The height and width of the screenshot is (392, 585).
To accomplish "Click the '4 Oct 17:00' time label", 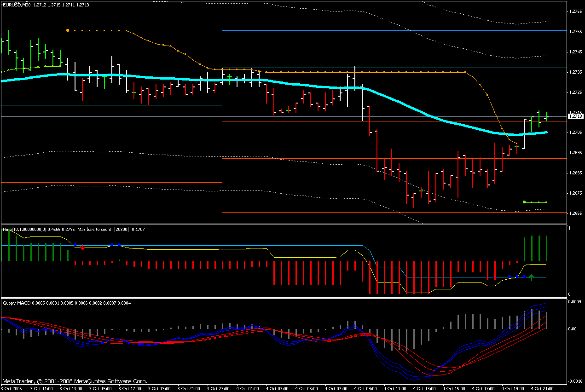I will click(483, 389).
